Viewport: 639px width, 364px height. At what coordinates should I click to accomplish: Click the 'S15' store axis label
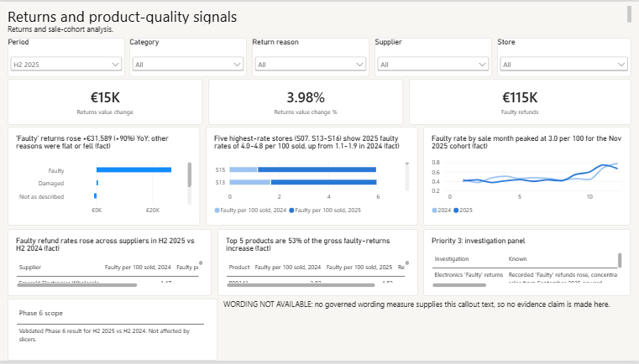point(220,169)
